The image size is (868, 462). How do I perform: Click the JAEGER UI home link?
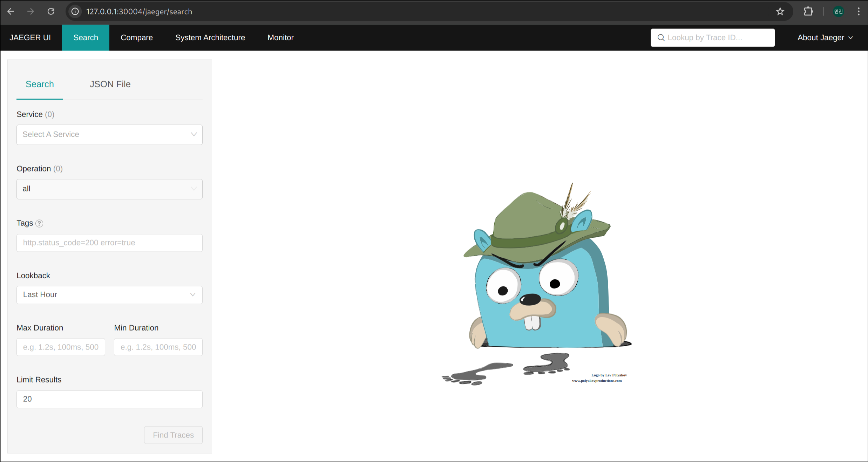30,38
